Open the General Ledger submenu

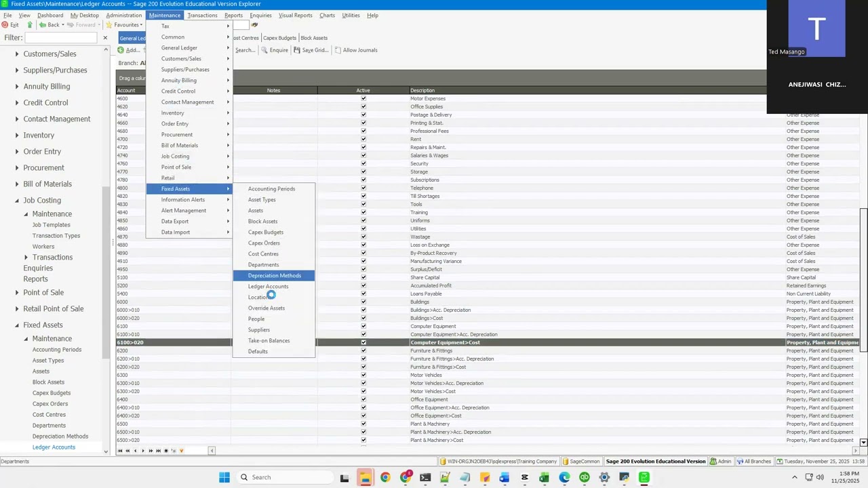point(189,48)
